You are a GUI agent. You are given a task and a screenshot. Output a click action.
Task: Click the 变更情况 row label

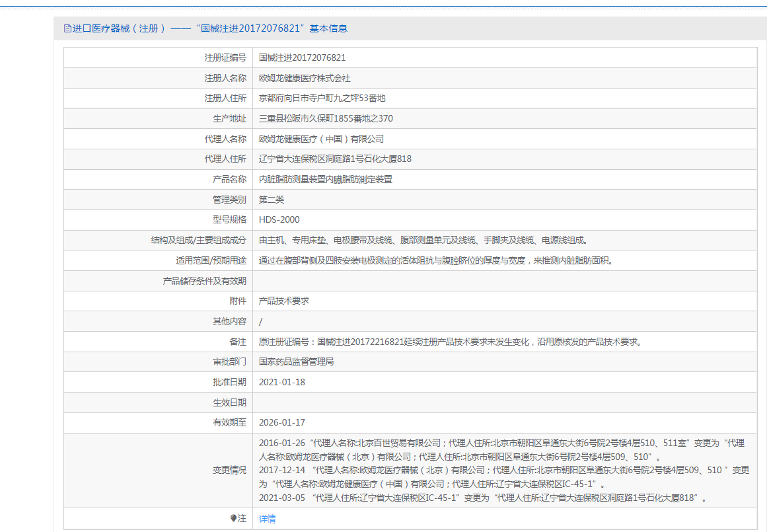(229, 470)
